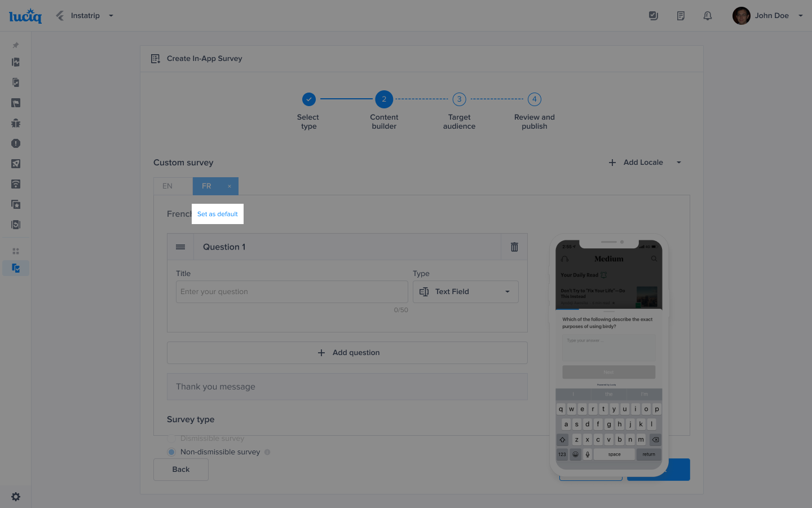Image resolution: width=812 pixels, height=508 pixels.
Task: Select the Non-dismissible survey radio button
Action: [x=171, y=452]
